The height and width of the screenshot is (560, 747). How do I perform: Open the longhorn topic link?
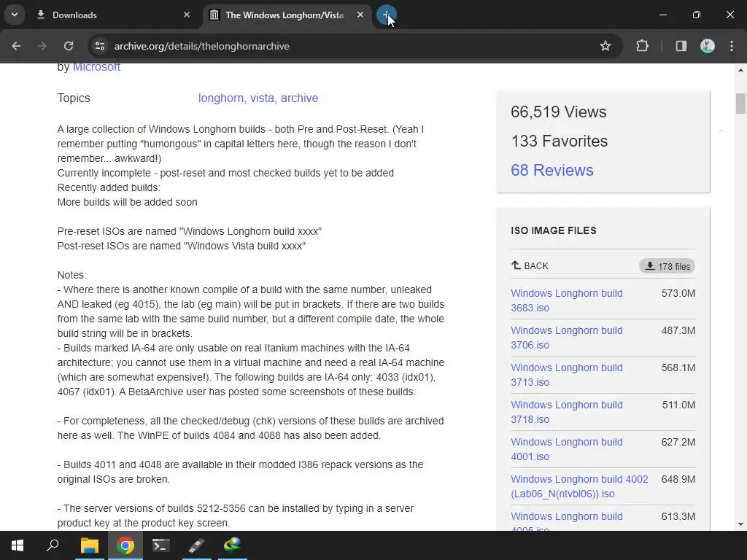pos(220,98)
